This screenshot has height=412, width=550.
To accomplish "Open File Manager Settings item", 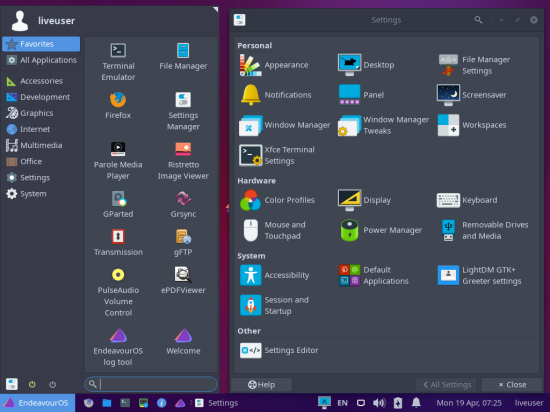I will (x=474, y=65).
